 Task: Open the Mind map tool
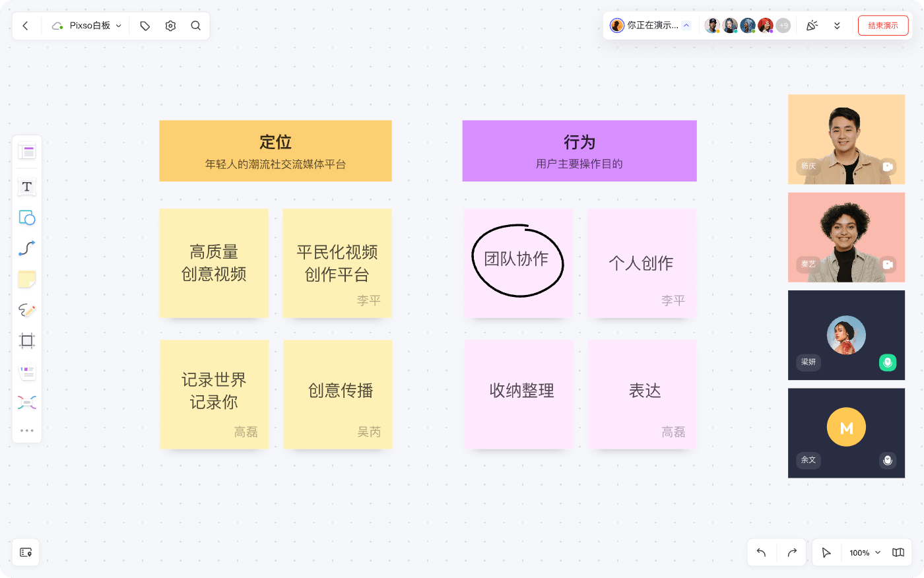(x=26, y=401)
